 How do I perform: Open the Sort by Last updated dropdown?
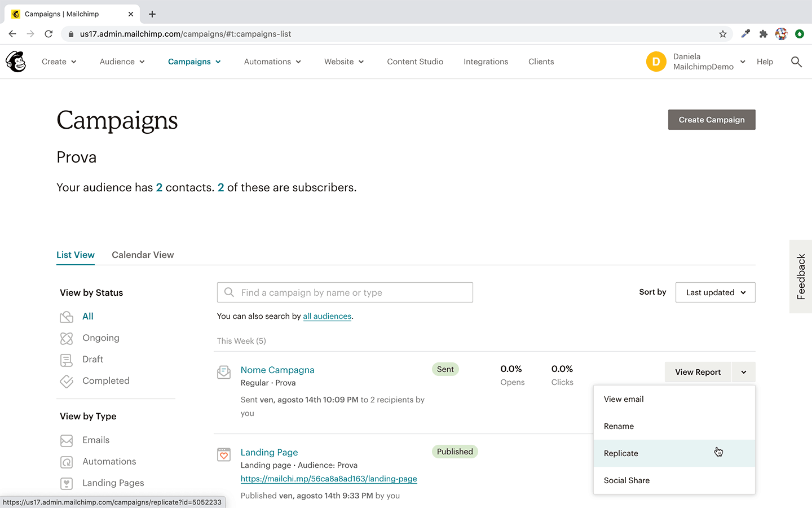coord(715,292)
